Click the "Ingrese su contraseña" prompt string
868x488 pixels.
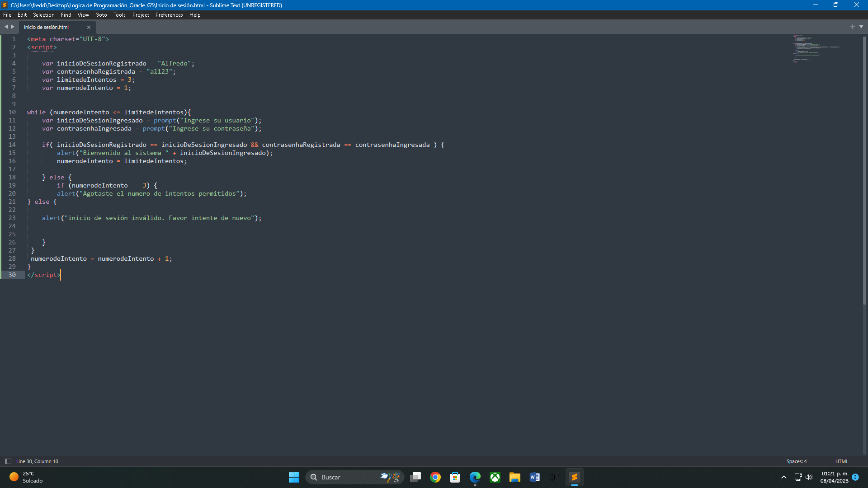click(x=212, y=128)
